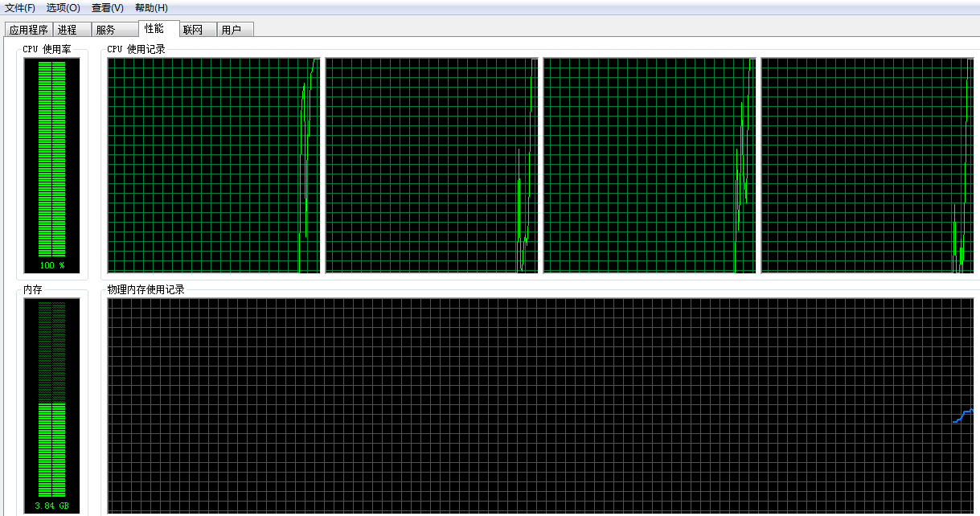Image resolution: width=980 pixels, height=516 pixels.
Task: Click the 100 % CPU usage value
Action: coord(52,265)
